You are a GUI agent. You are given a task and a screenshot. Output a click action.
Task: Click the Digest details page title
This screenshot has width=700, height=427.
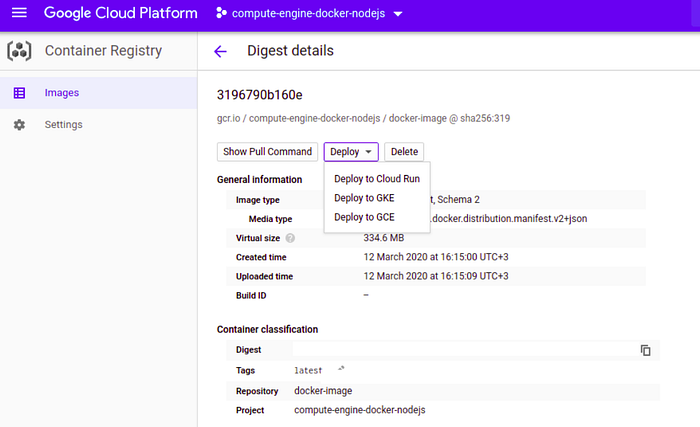tap(290, 51)
